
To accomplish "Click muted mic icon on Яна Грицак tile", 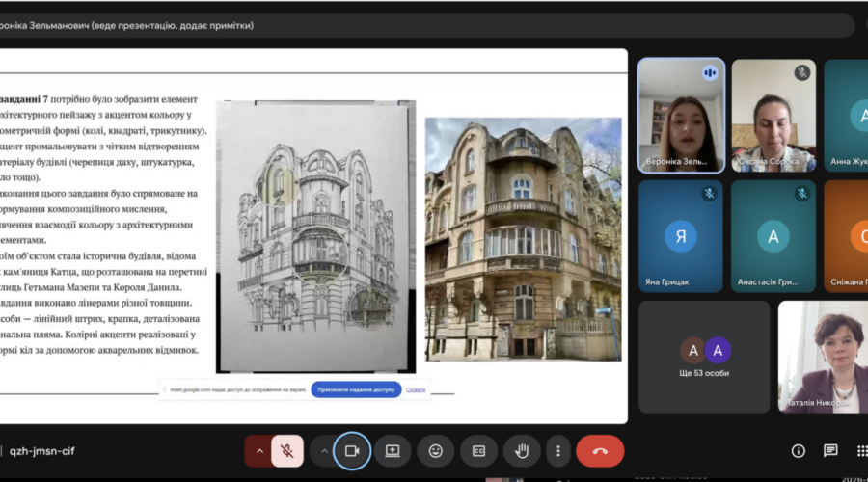I will (710, 193).
